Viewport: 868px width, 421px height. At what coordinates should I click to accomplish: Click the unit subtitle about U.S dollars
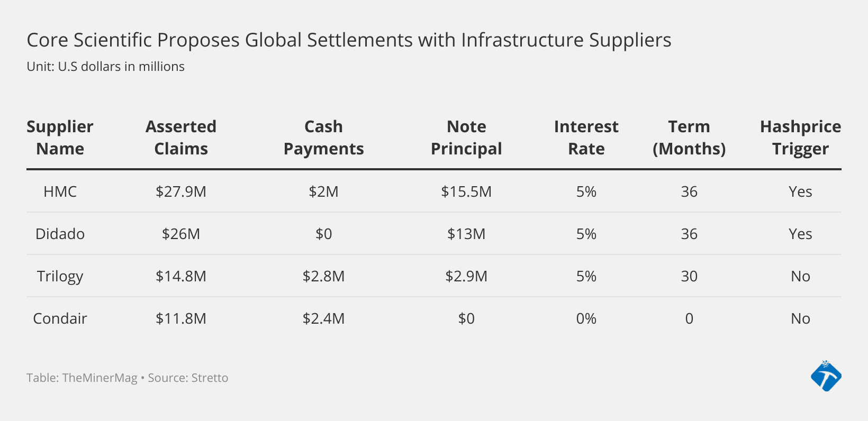[x=105, y=67]
